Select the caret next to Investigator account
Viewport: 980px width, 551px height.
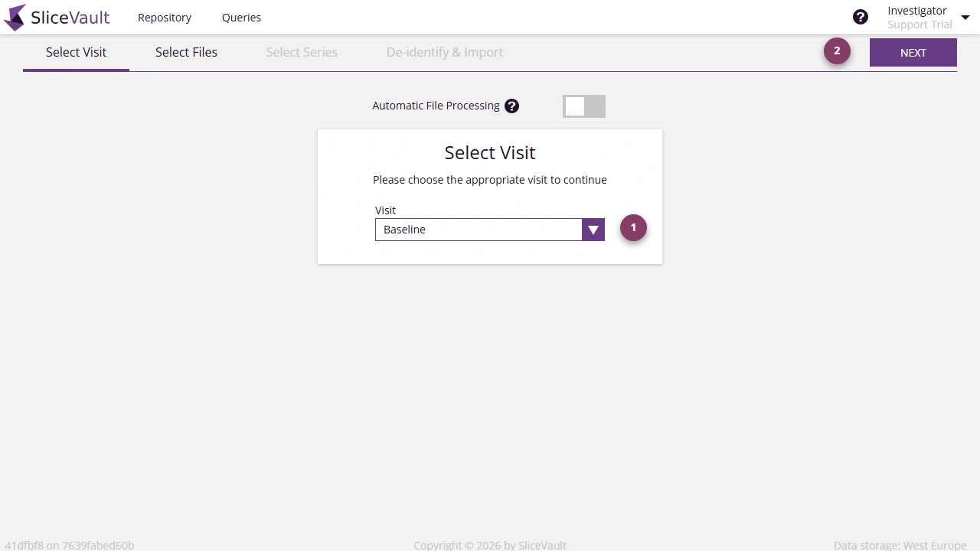tap(965, 16)
